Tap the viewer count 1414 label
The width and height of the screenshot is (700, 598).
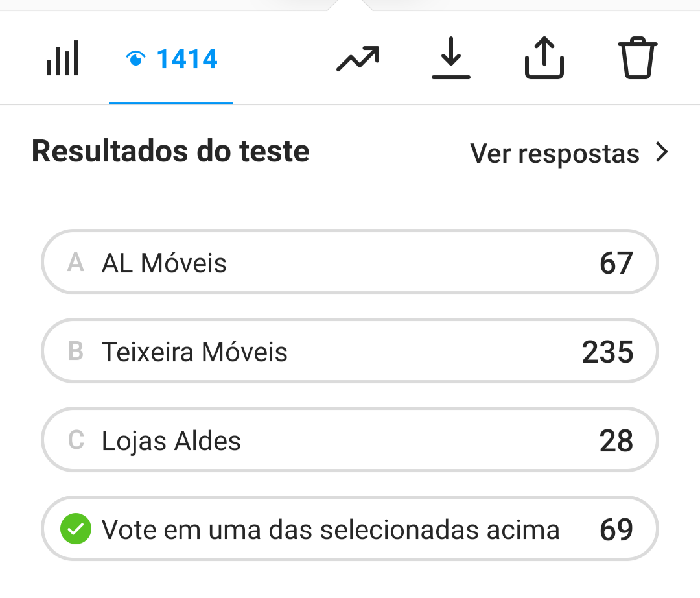pos(189,58)
